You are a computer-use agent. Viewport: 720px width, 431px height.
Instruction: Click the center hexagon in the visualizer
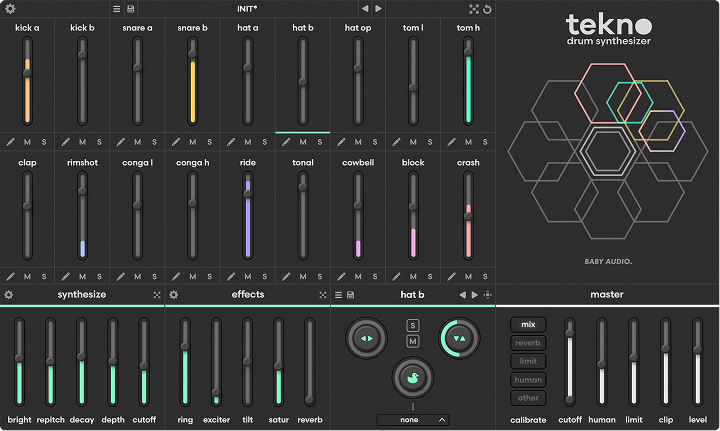[x=608, y=151]
